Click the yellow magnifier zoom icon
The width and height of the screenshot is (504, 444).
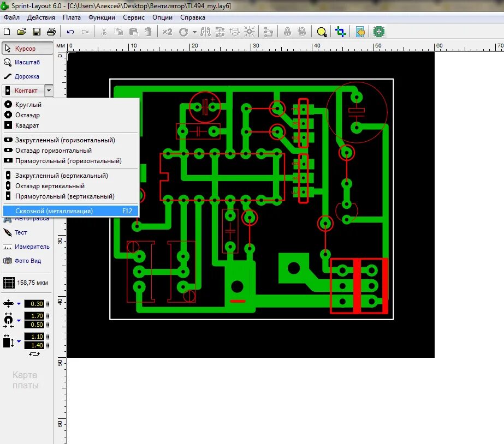point(322,32)
